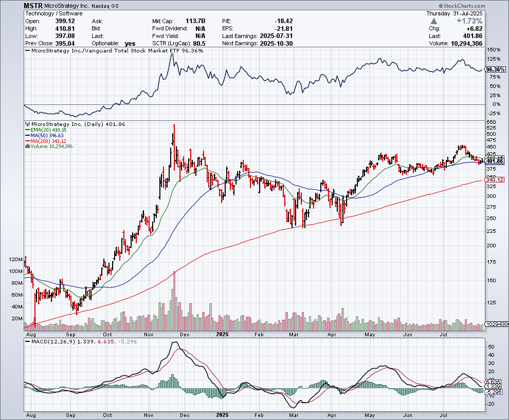Click the Vanguard Total Stock Market ETF ratio legend

coord(114,50)
